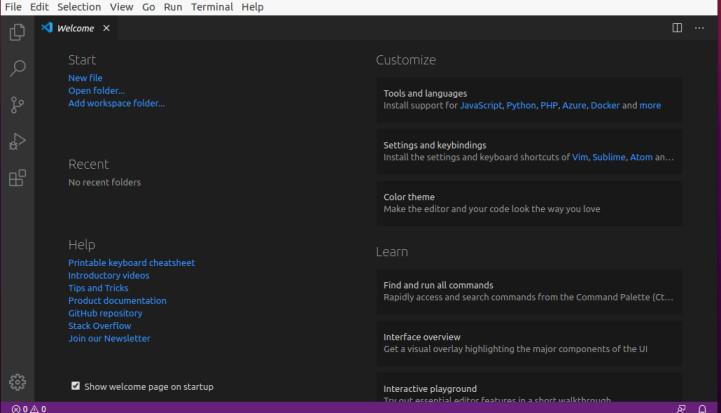Open the Edit menu
721x413 pixels.
(39, 7)
